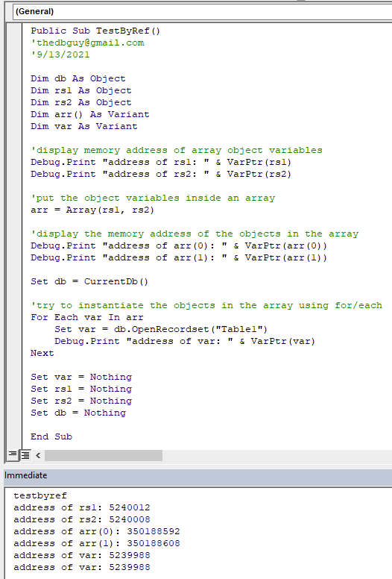
Task: Click the line 'Dim rs1 As Object'
Action: click(81, 90)
